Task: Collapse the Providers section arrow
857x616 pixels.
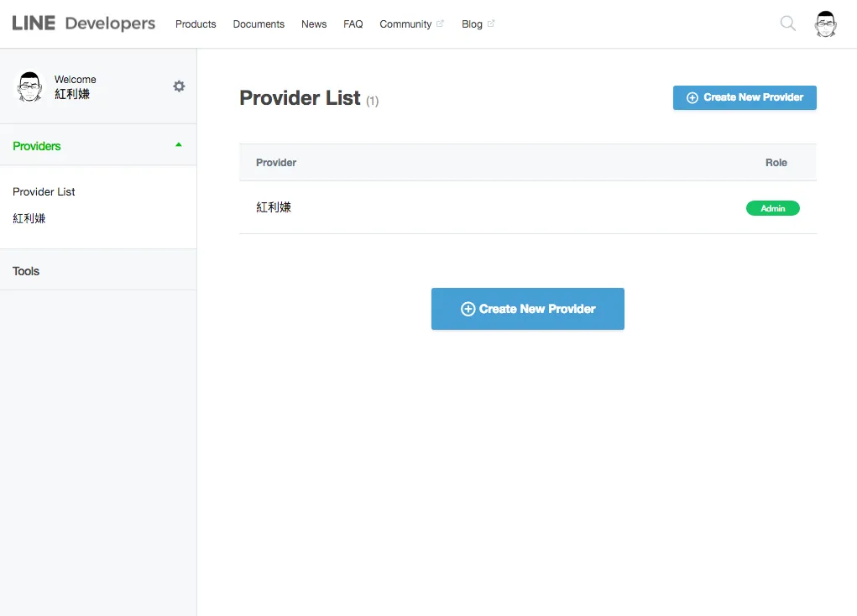Action: click(178, 145)
